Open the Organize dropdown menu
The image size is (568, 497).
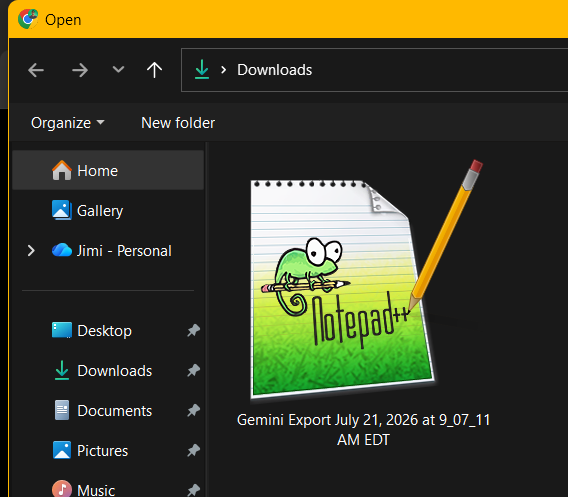pos(68,123)
